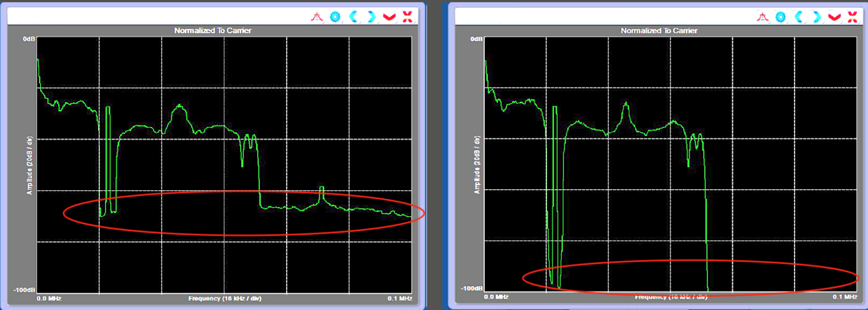Open settings gear in the right spectrum panel
Screen dimensions: 868x310
click(781, 16)
